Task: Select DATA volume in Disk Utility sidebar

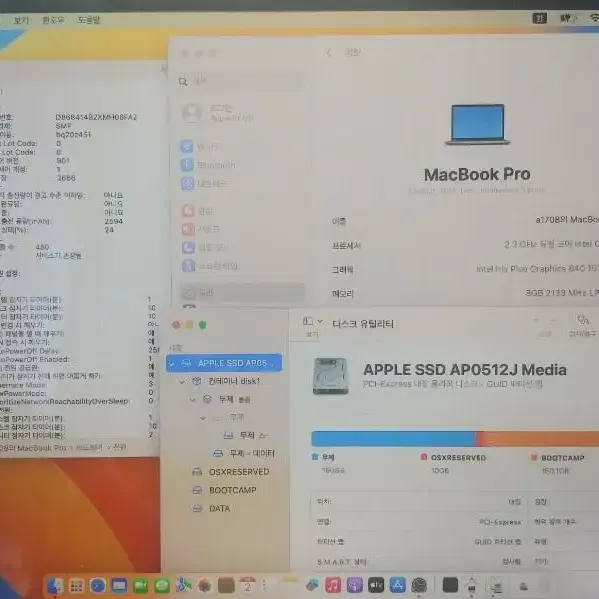Action: tap(211, 508)
